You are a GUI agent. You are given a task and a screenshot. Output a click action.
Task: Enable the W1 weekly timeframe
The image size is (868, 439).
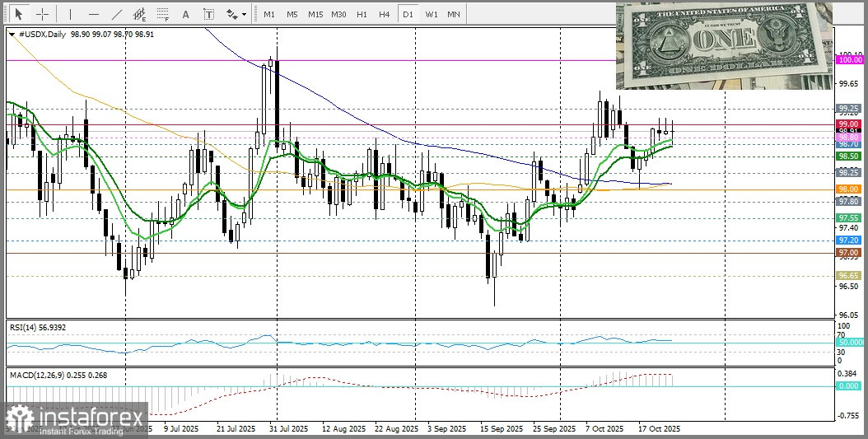(x=432, y=14)
